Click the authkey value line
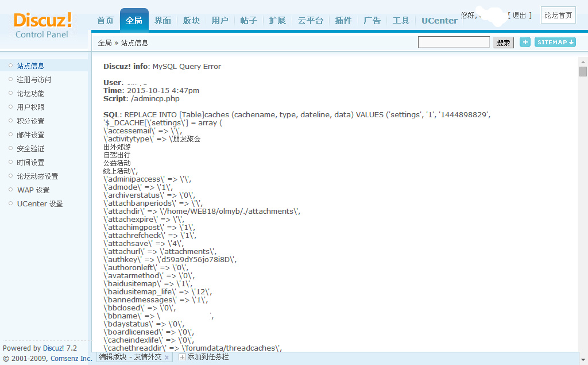The width and height of the screenshot is (588, 365). 170,259
